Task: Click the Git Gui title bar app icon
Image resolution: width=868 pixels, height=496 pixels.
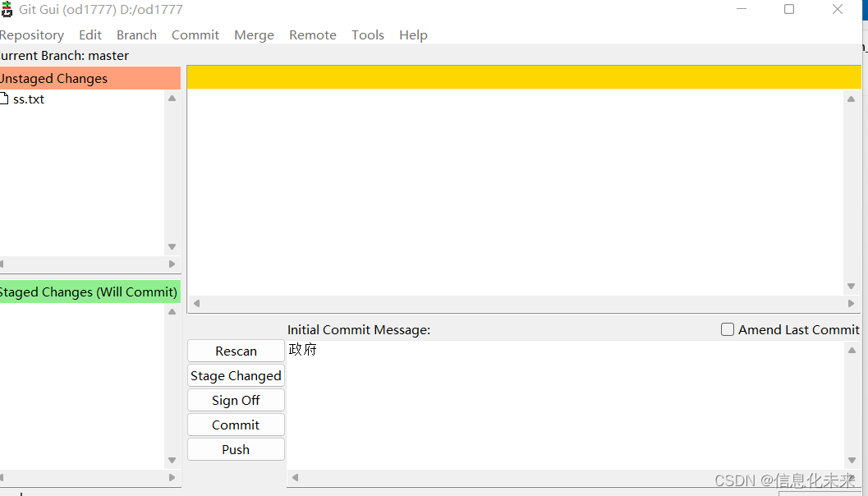Action: point(6,9)
